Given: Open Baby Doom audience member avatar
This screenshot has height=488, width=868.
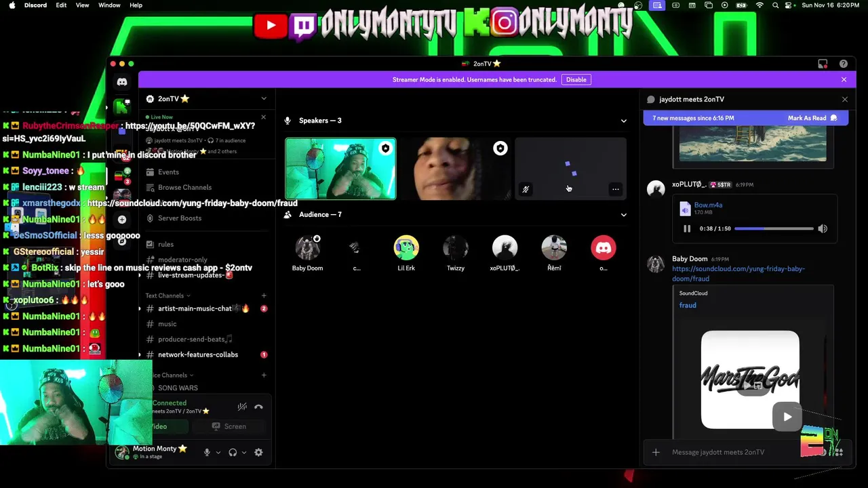Looking at the screenshot, I should click(307, 247).
